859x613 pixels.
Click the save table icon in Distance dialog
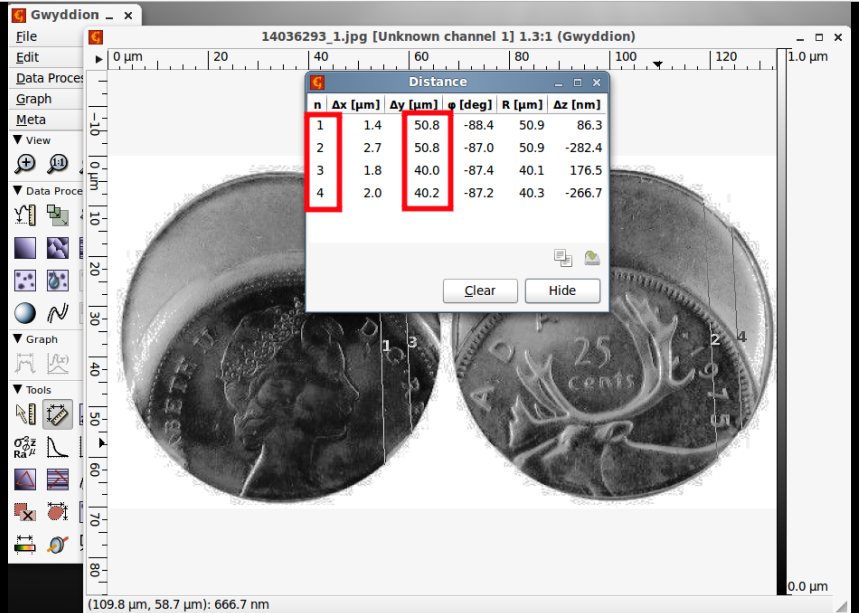click(592, 257)
